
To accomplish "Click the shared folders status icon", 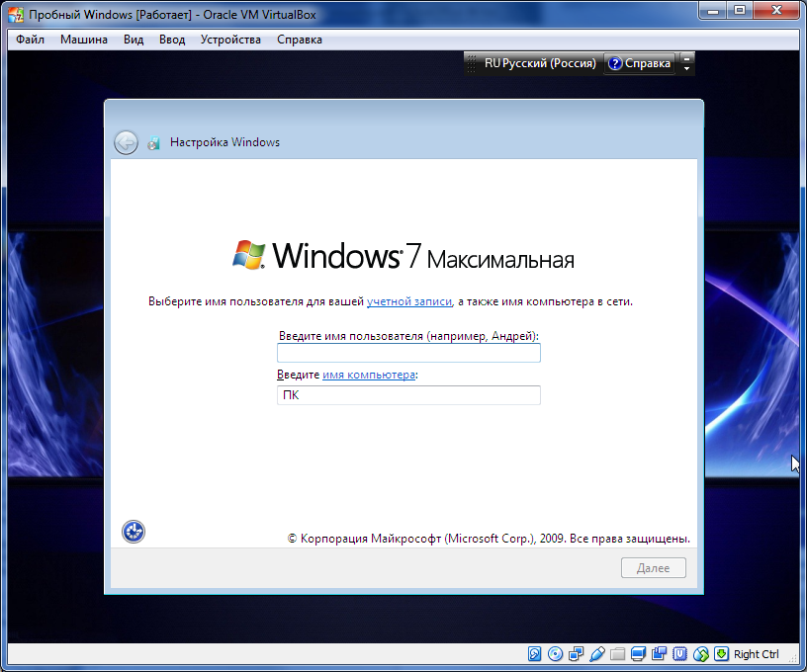I will pyautogui.click(x=617, y=653).
